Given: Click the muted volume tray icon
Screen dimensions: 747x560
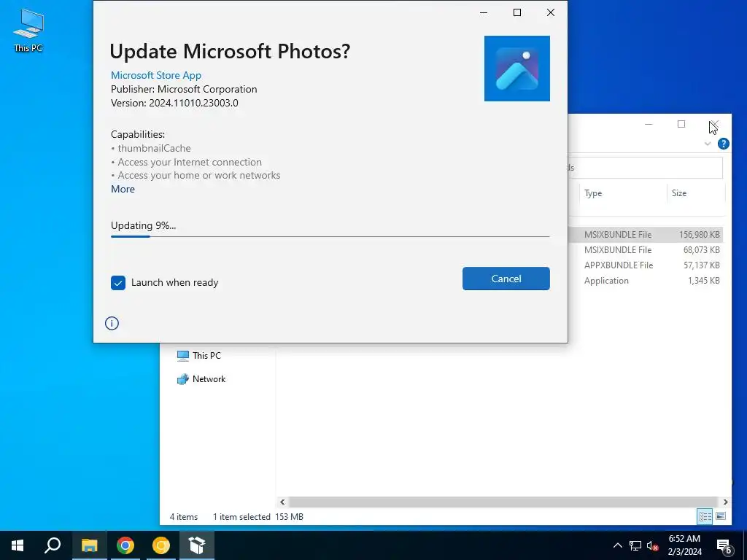Looking at the screenshot, I should point(653,545).
